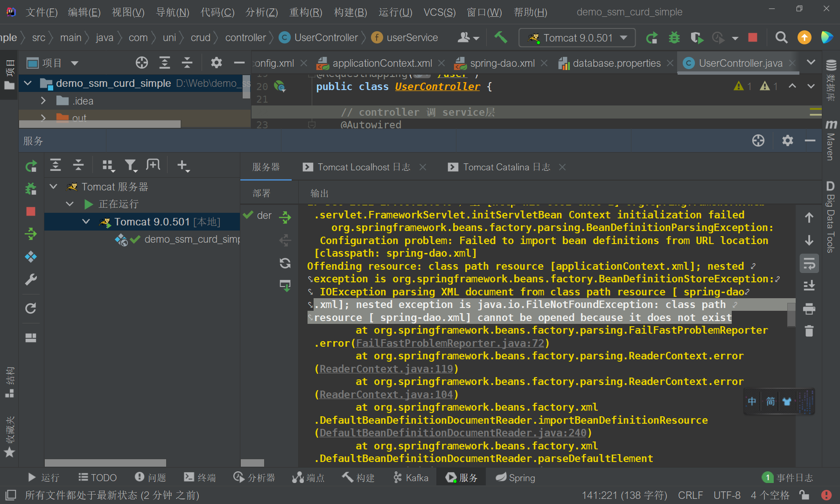Viewport: 840px width, 504px height.
Task: Toggle the Services filter funnel
Action: coord(131,165)
